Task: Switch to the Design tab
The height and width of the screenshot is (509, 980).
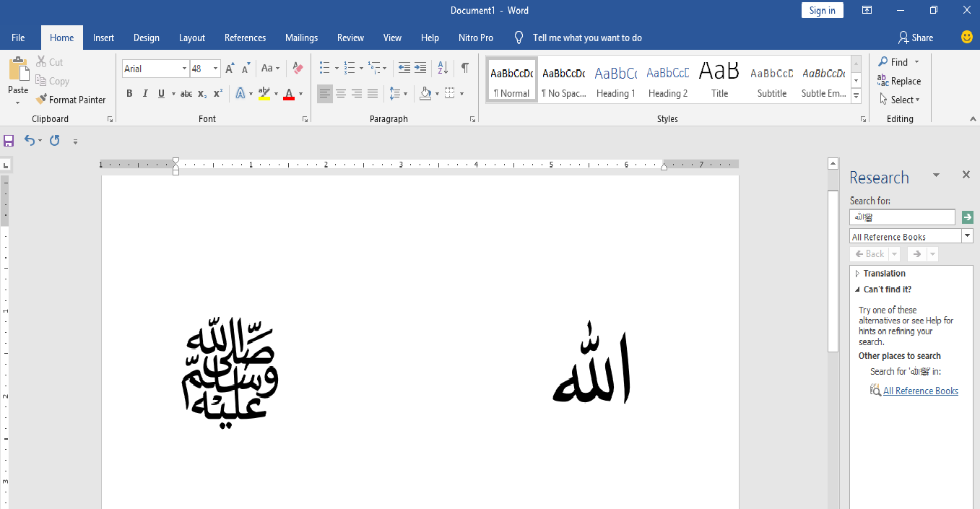Action: (x=147, y=38)
